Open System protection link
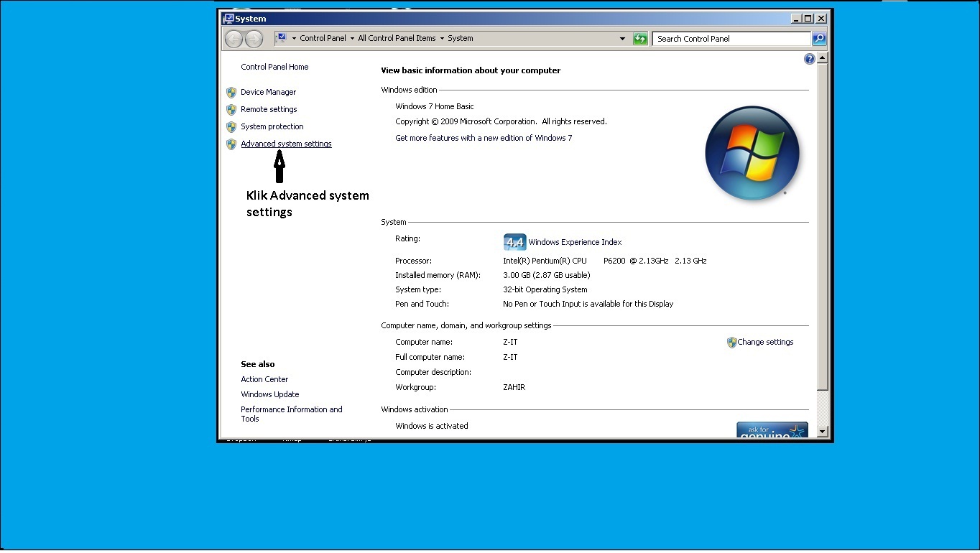This screenshot has height=553, width=980. click(272, 126)
